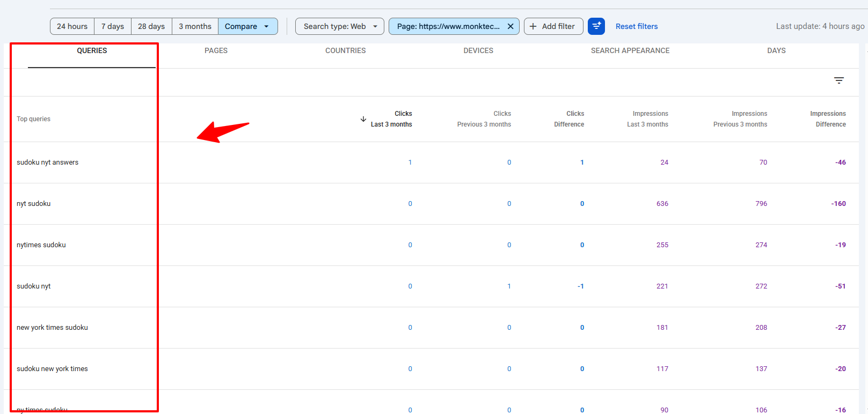Select the 'sudoku new york times' query

[x=52, y=369]
